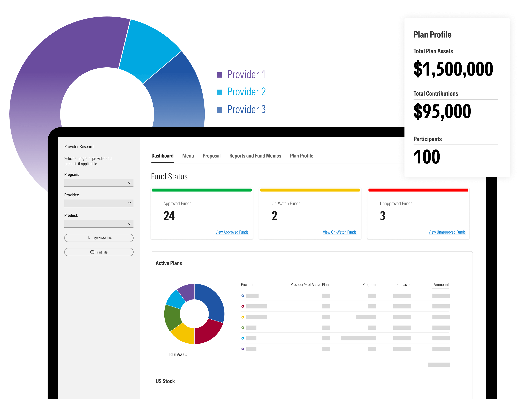Click View On-Watch Funds link
532x399 pixels.
tap(339, 232)
